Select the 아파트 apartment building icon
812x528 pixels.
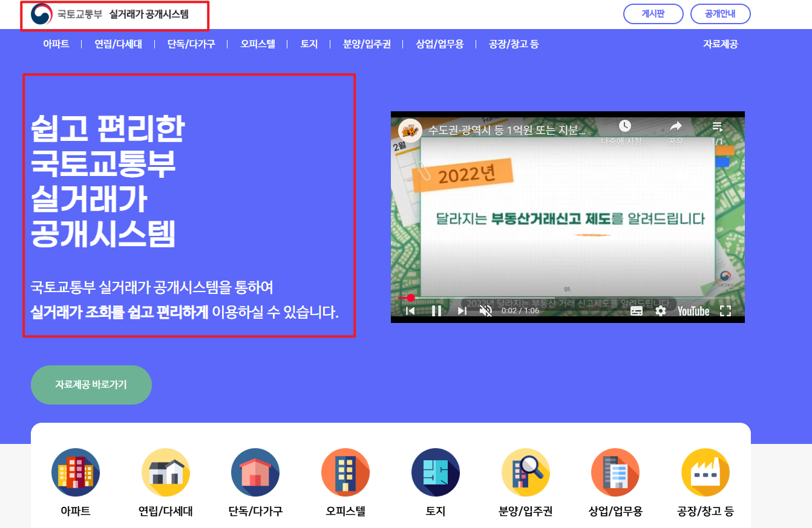75,472
